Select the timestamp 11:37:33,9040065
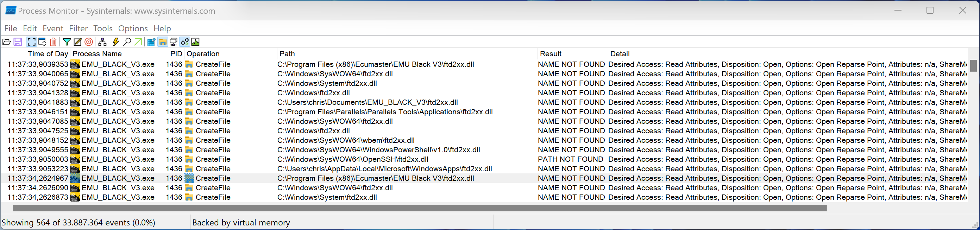This screenshot has width=980, height=230. (38, 74)
